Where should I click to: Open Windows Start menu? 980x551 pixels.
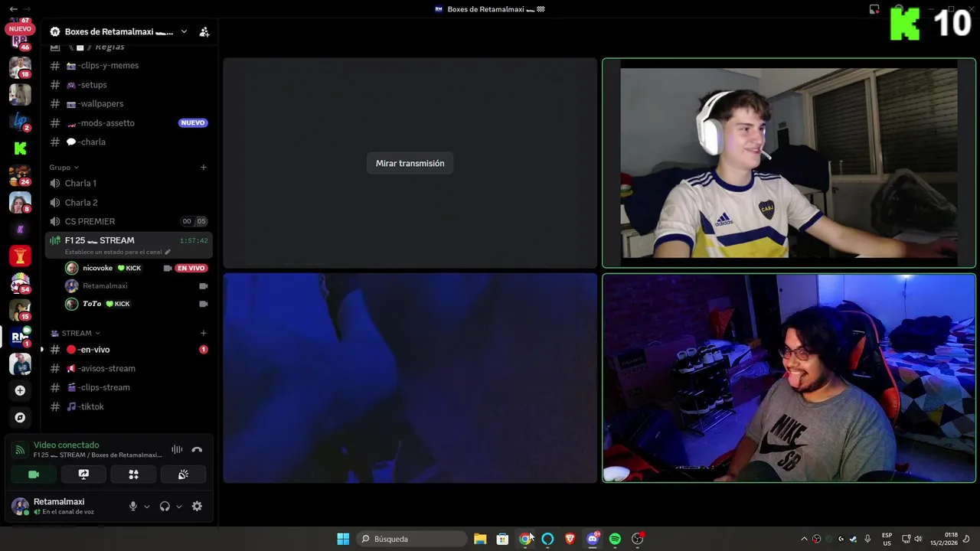[x=343, y=540]
